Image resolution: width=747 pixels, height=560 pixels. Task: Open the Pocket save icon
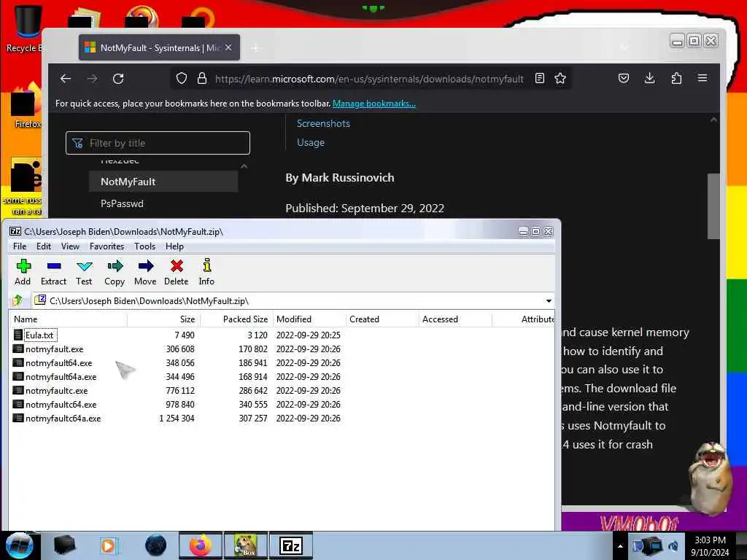coord(624,78)
